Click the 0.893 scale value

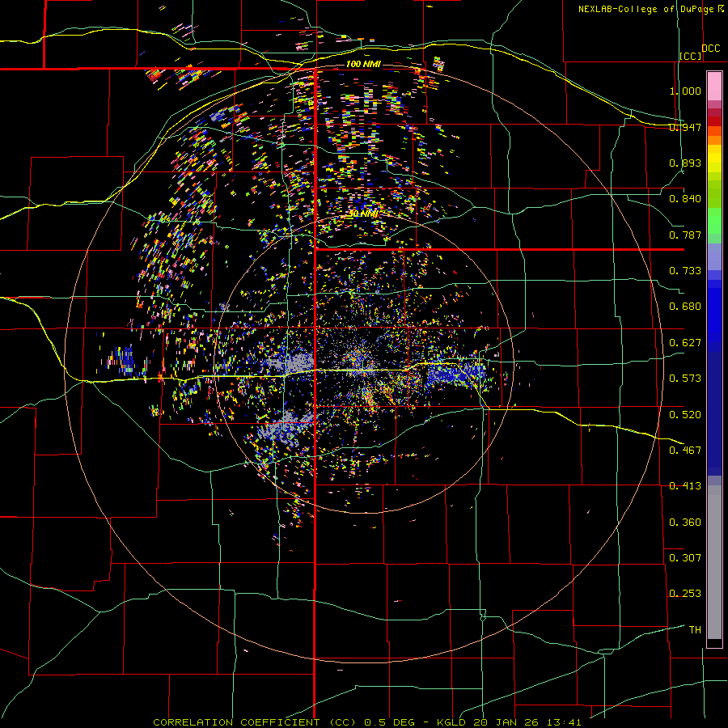pyautogui.click(x=685, y=163)
